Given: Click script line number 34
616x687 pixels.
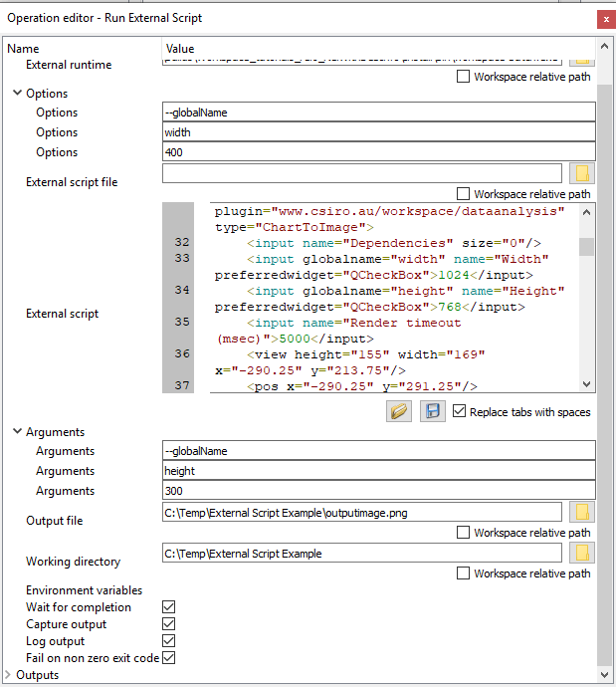Looking at the screenshot, I should click(x=182, y=290).
